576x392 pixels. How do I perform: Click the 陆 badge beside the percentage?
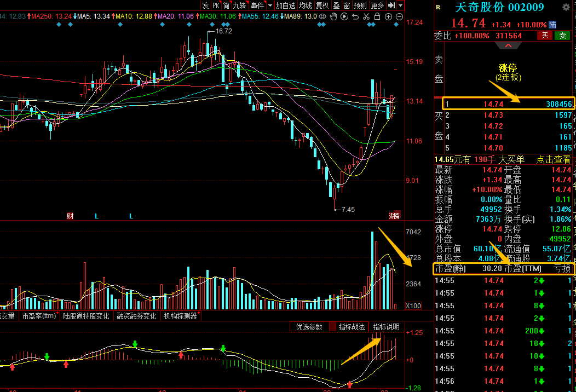click(552, 25)
